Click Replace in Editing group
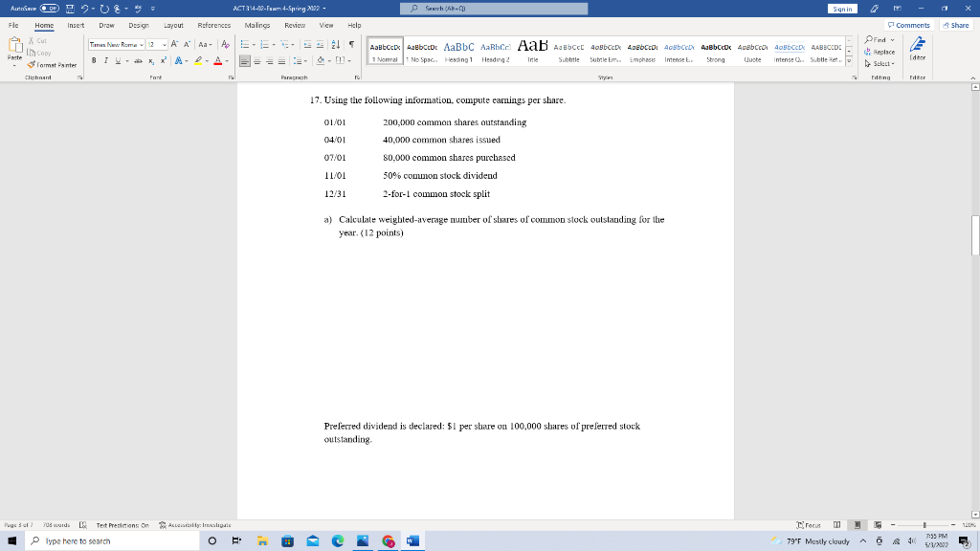This screenshot has width=980, height=551. tap(880, 52)
